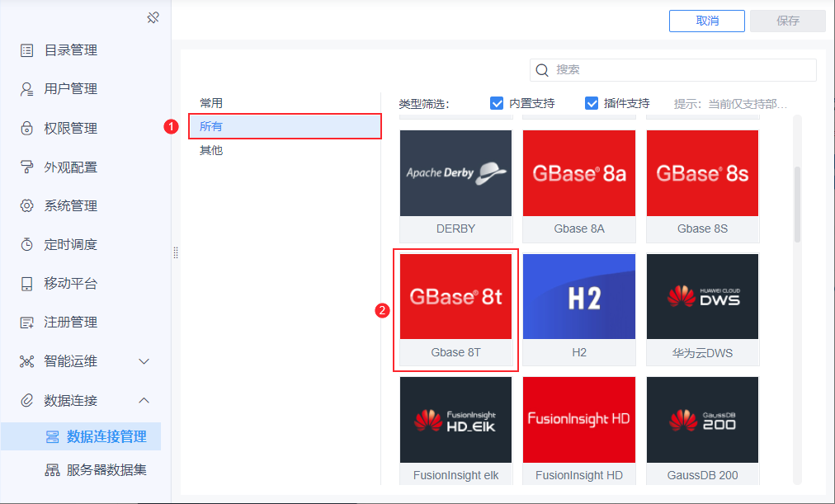Click the 移动平台 tablet icon
Screen dimensions: 835x504
26,284
